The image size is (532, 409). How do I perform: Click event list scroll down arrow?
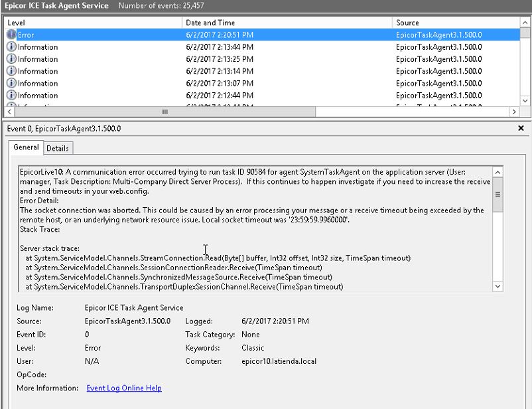525,100
